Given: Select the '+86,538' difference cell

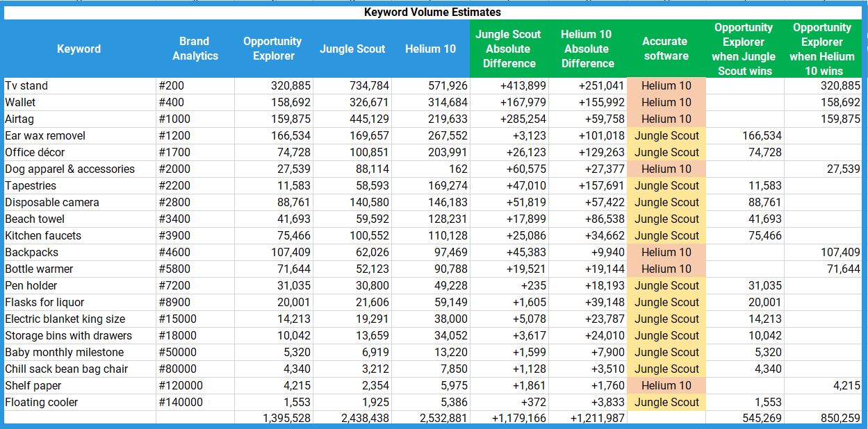Looking at the screenshot, I should point(587,219).
